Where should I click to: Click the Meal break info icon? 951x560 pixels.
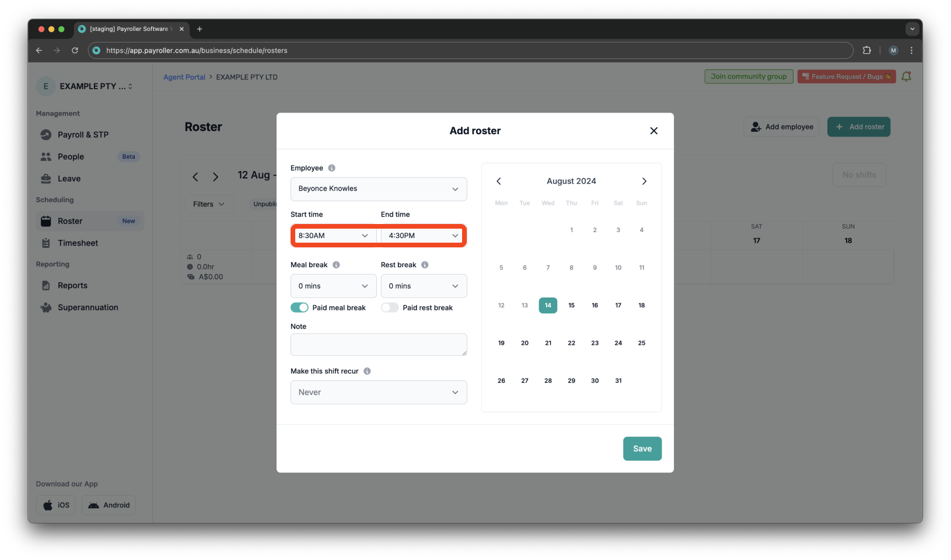coord(336,265)
